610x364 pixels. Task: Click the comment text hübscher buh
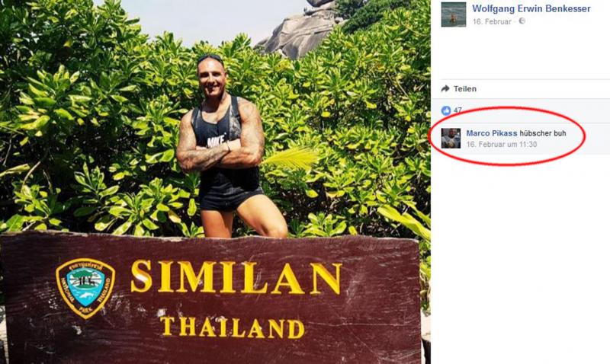point(543,133)
